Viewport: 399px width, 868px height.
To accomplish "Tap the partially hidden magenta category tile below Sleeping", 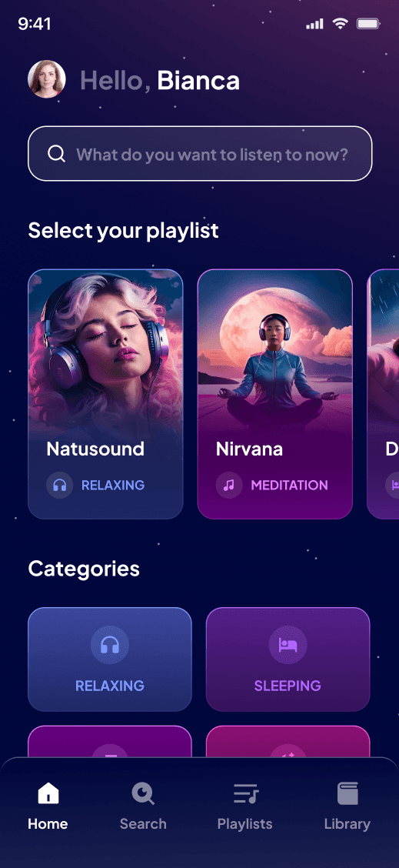I will coord(288,741).
